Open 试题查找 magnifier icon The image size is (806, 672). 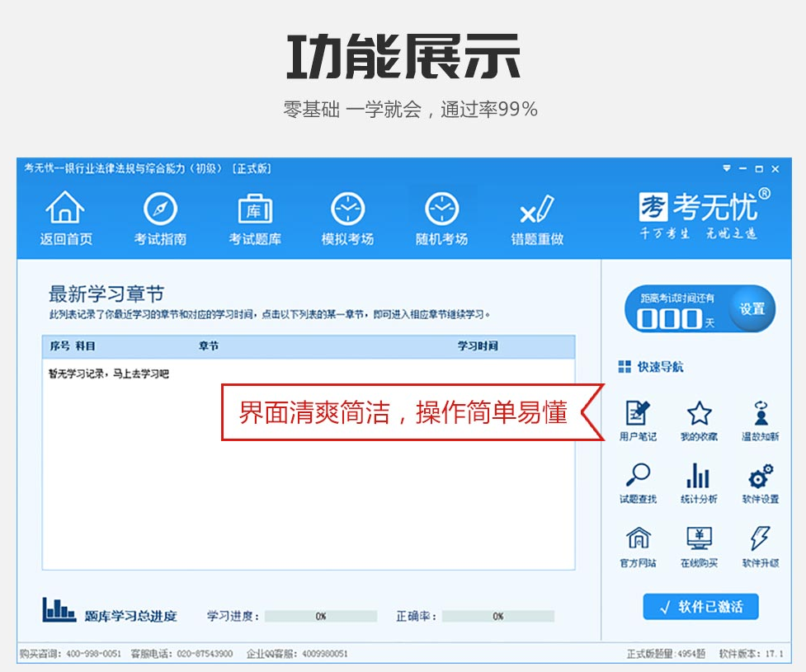[638, 475]
